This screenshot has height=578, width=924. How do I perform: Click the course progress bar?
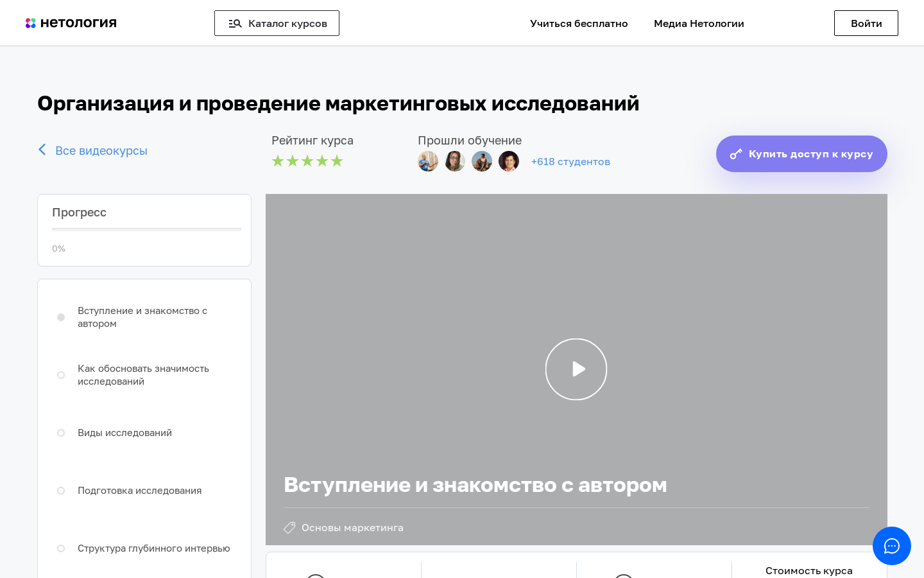146,229
